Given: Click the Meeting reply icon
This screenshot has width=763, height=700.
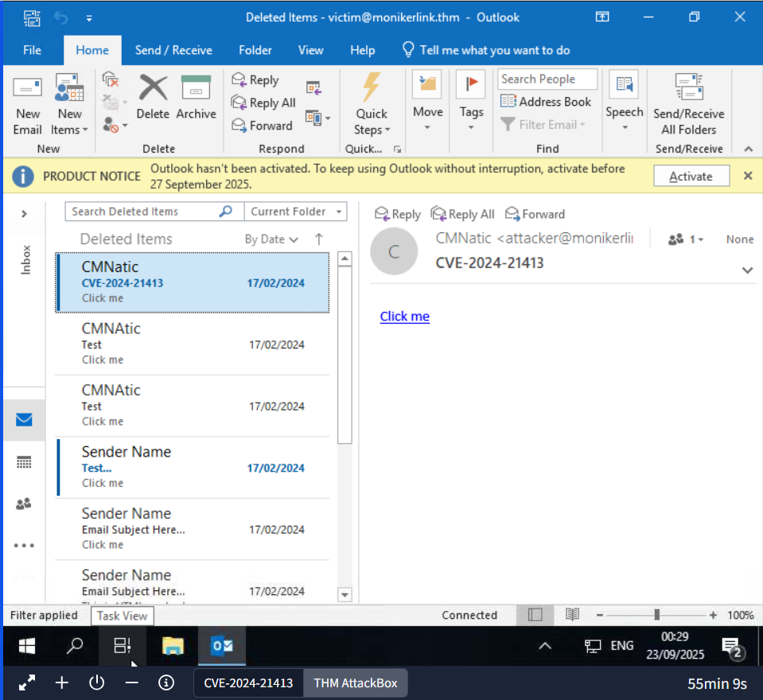Looking at the screenshot, I should coord(313,87).
